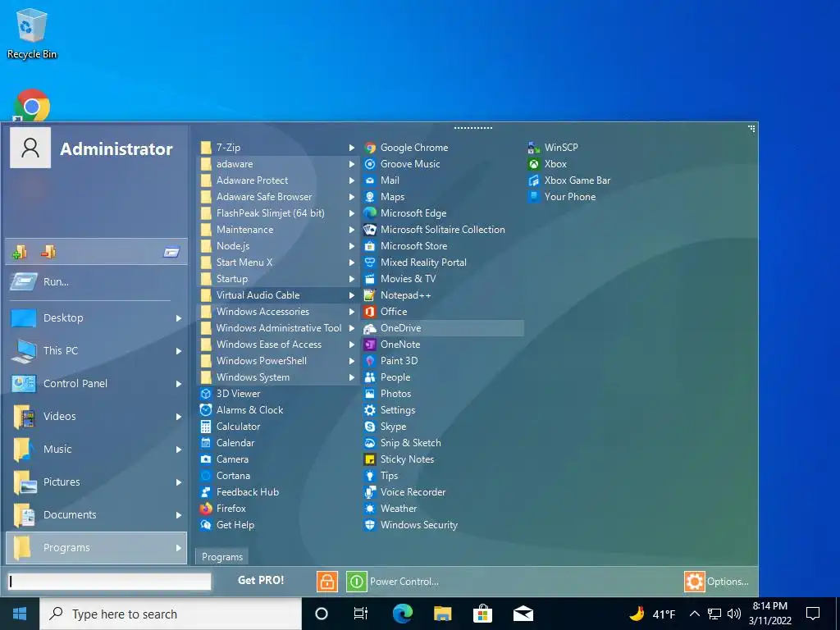Open notification center in taskbar

tap(813, 614)
